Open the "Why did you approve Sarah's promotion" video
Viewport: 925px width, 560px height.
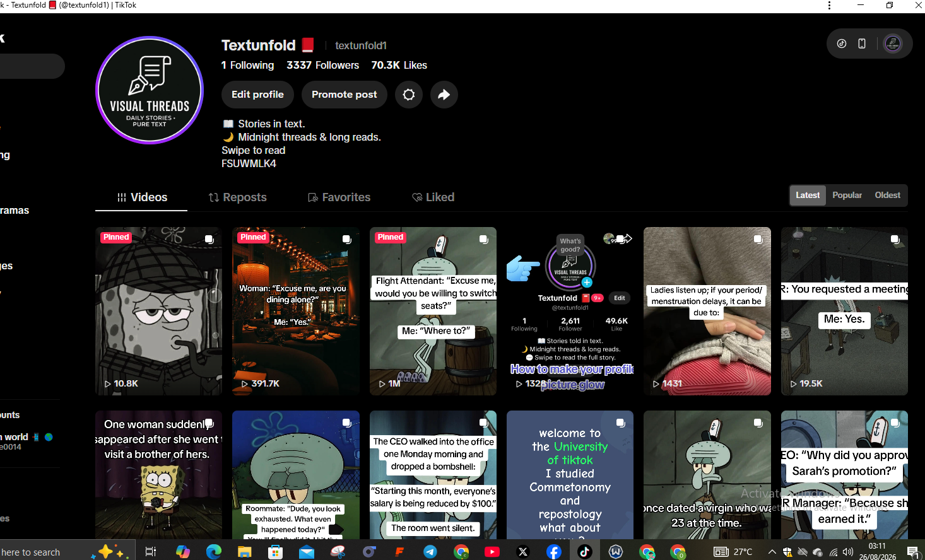click(844, 475)
